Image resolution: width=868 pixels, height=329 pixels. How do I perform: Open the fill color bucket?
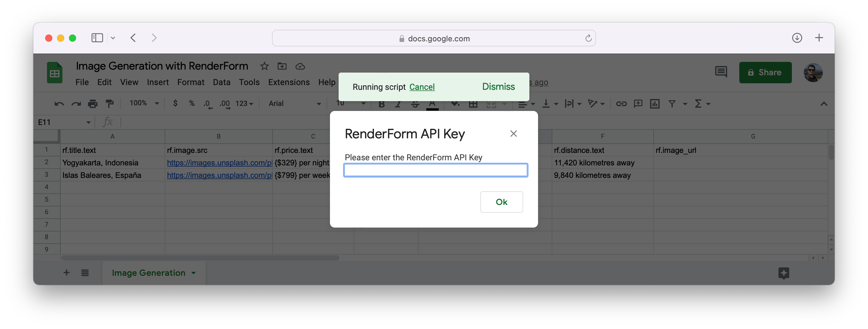455,104
